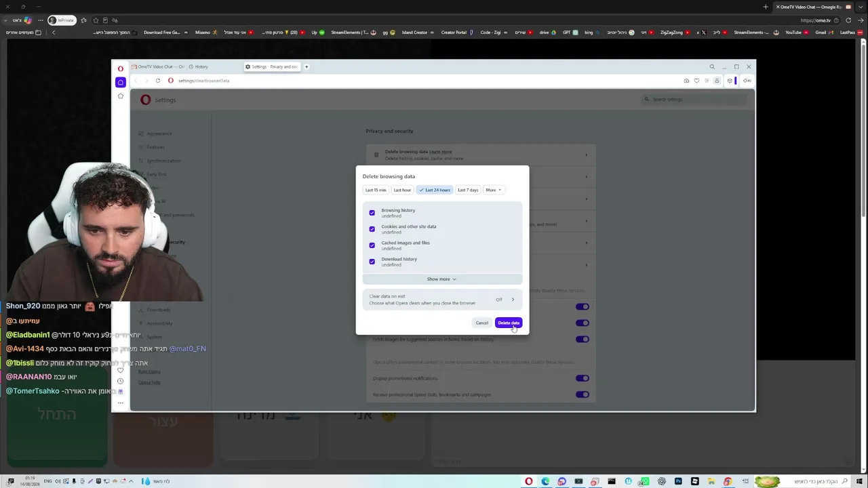Select the Last hour time range
This screenshot has height=488, width=868.
click(x=402, y=190)
